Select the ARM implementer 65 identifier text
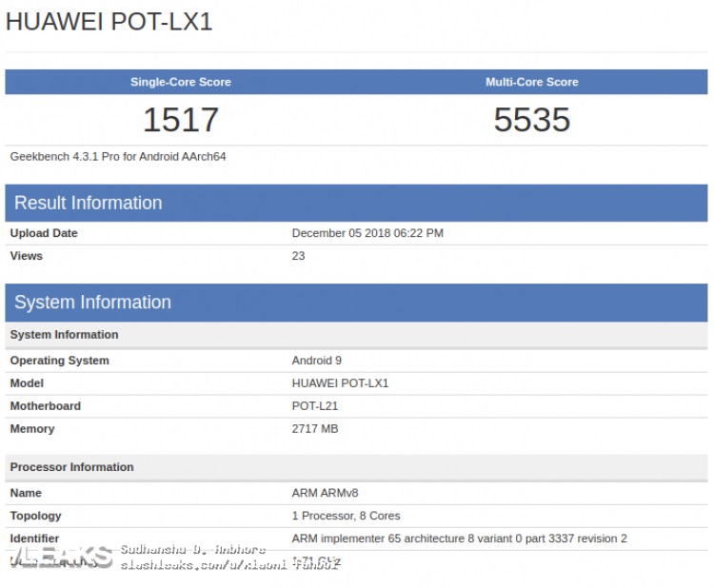 [459, 539]
